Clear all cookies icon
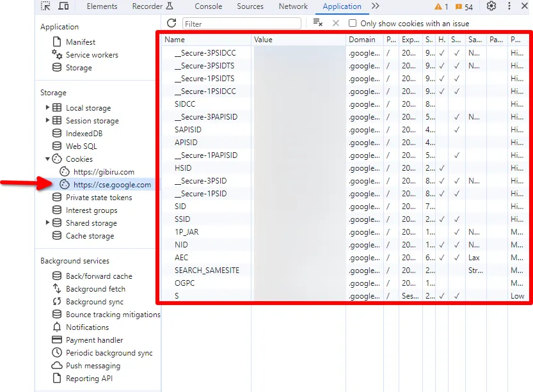This screenshot has width=533, height=392. coord(317,23)
